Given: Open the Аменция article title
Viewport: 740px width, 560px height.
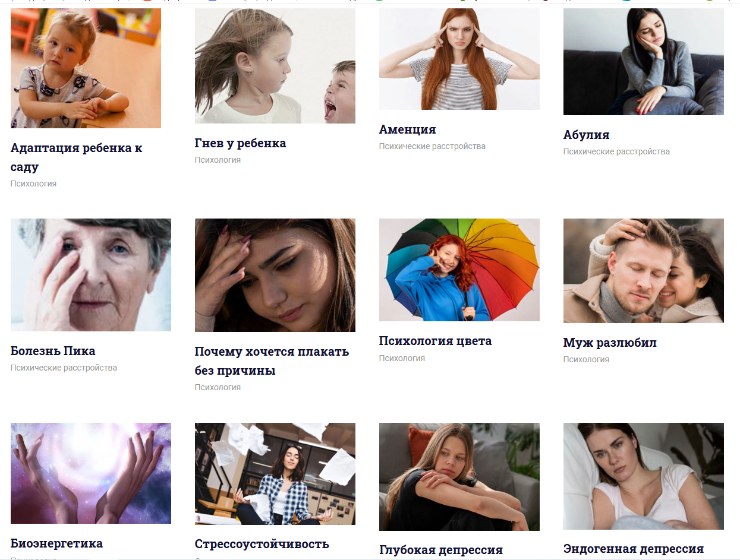Looking at the screenshot, I should coord(407,129).
